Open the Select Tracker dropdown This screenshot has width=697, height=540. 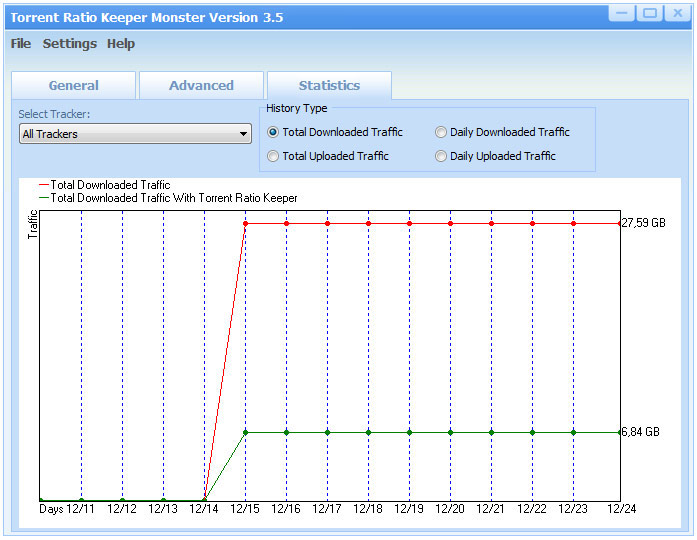pyautogui.click(x=135, y=134)
